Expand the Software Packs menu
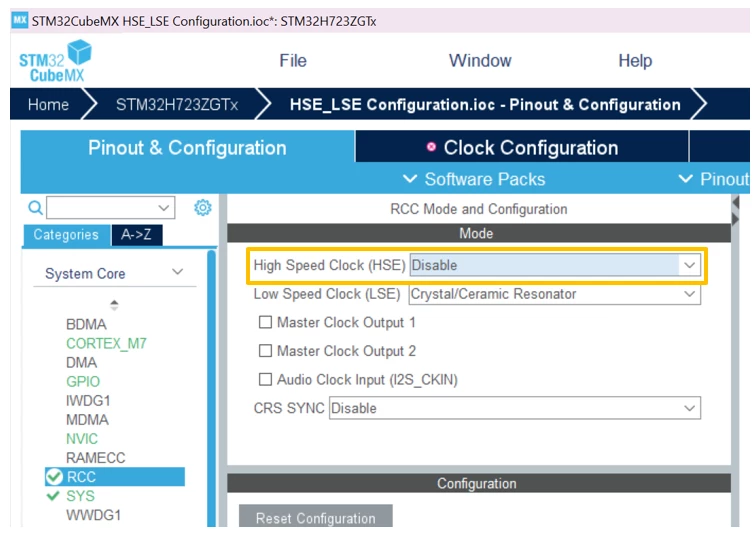Image resolution: width=756 pixels, height=543 pixels. (474, 179)
